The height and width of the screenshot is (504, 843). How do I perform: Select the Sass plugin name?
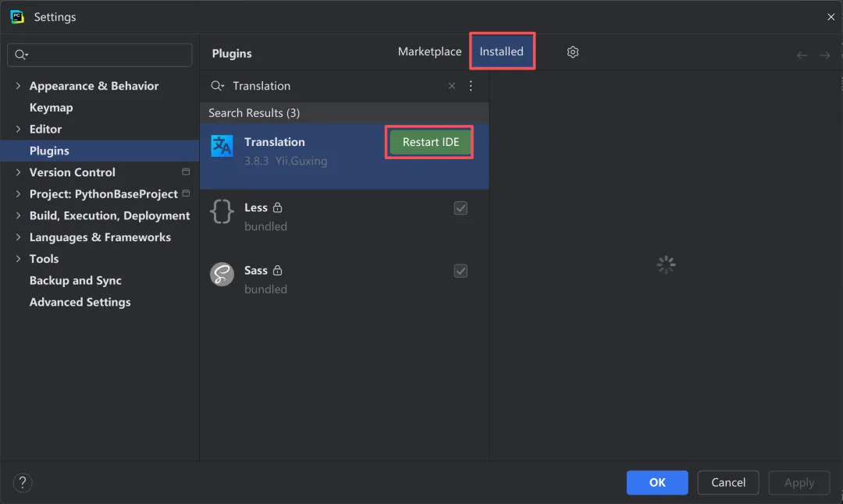(x=256, y=270)
